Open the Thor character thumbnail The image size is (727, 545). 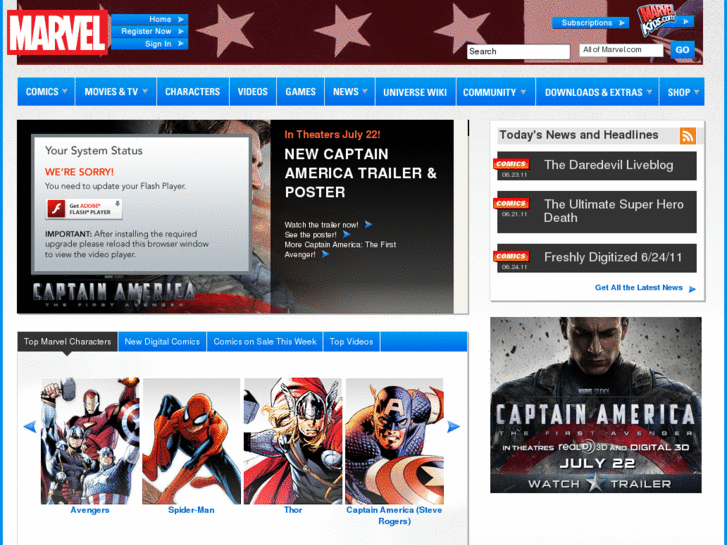click(x=293, y=441)
